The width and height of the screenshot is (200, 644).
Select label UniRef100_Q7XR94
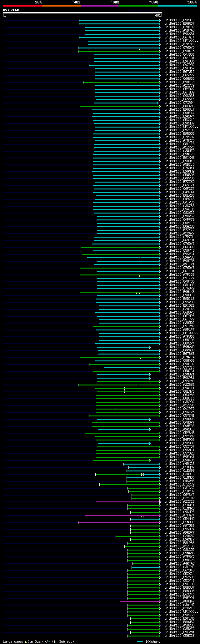(179, 103)
